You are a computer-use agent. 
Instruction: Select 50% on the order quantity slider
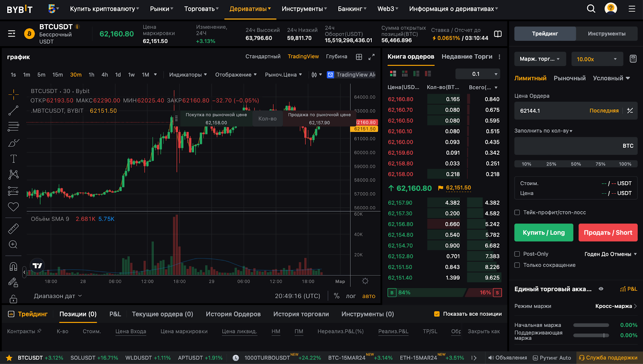tap(576, 164)
